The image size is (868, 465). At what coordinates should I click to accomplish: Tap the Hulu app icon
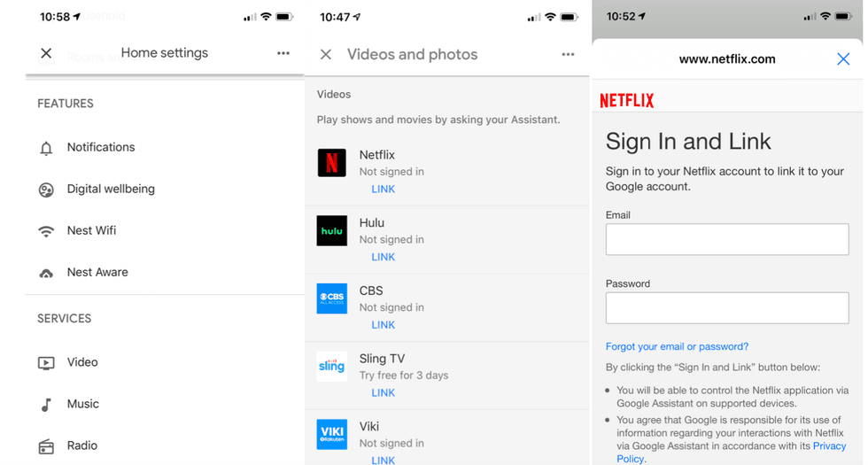click(331, 231)
